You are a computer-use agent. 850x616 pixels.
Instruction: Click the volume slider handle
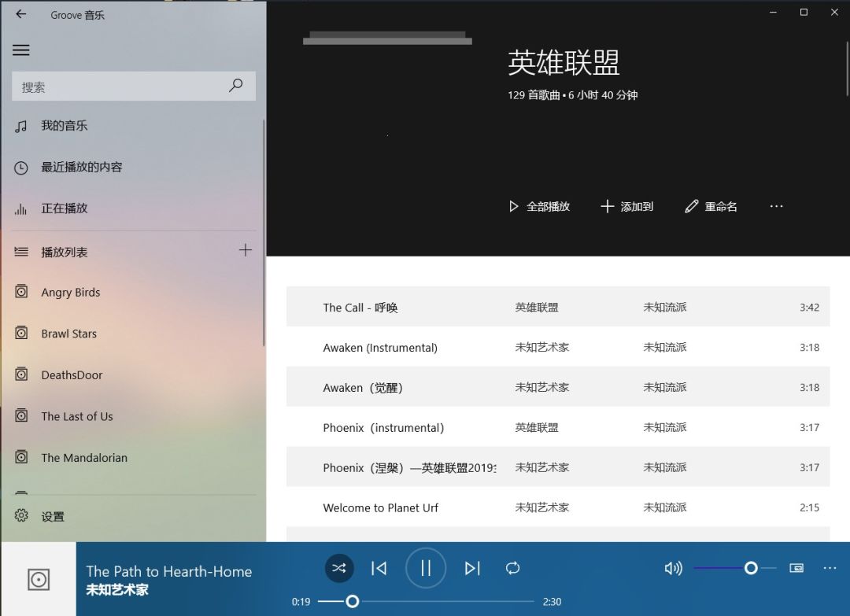pos(751,568)
